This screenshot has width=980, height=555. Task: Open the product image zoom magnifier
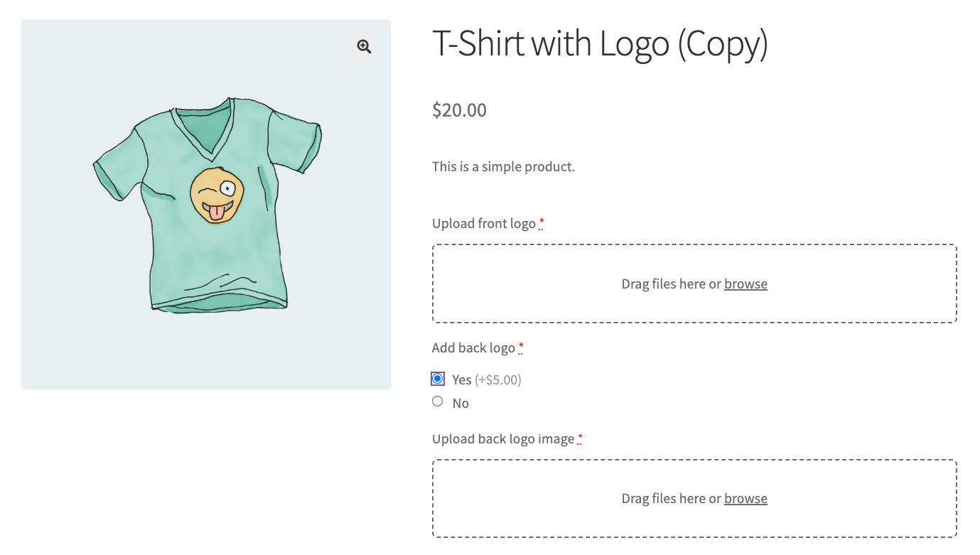coord(364,47)
